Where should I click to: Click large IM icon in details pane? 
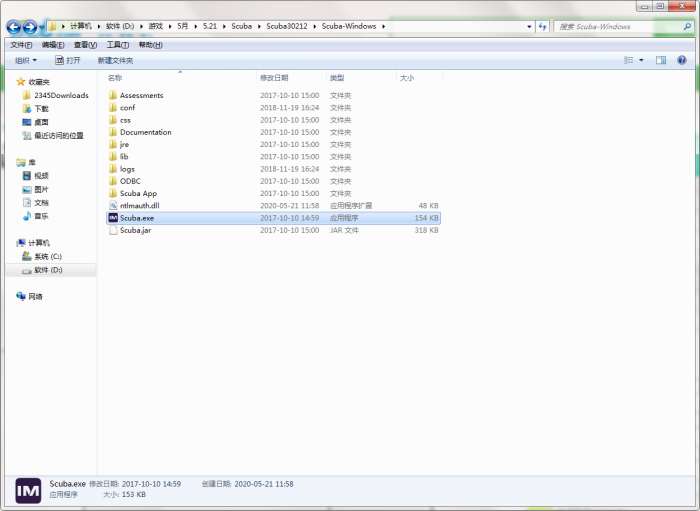tap(28, 490)
